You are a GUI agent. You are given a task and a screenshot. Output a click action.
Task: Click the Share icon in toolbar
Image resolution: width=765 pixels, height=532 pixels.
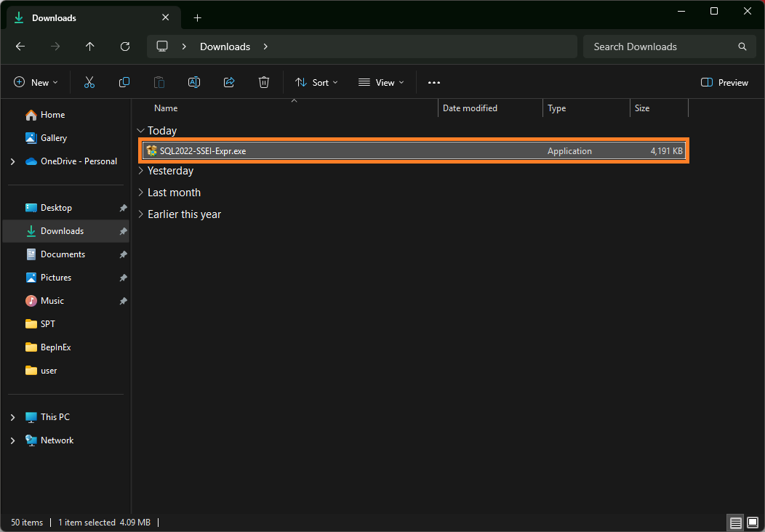pyautogui.click(x=229, y=83)
